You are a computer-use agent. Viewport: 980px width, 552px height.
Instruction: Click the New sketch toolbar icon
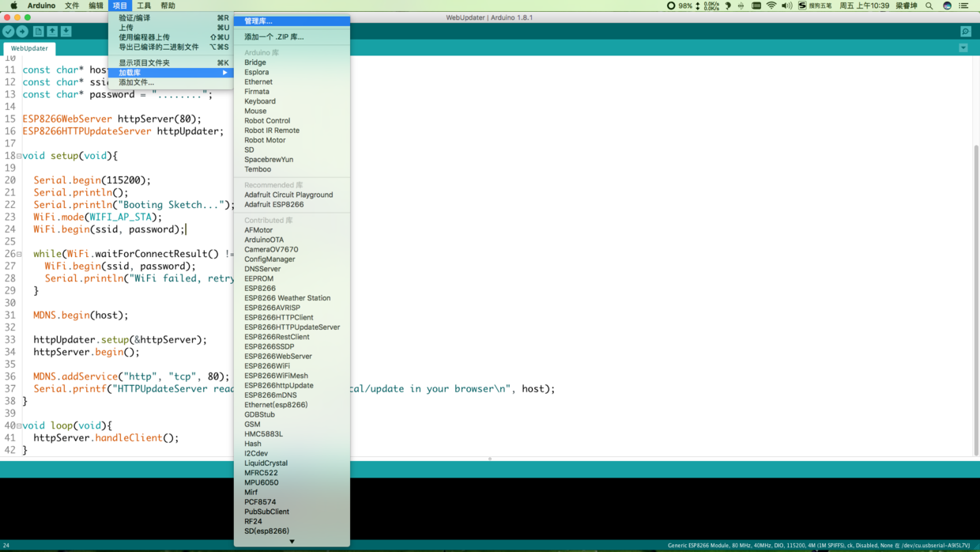pyautogui.click(x=38, y=32)
